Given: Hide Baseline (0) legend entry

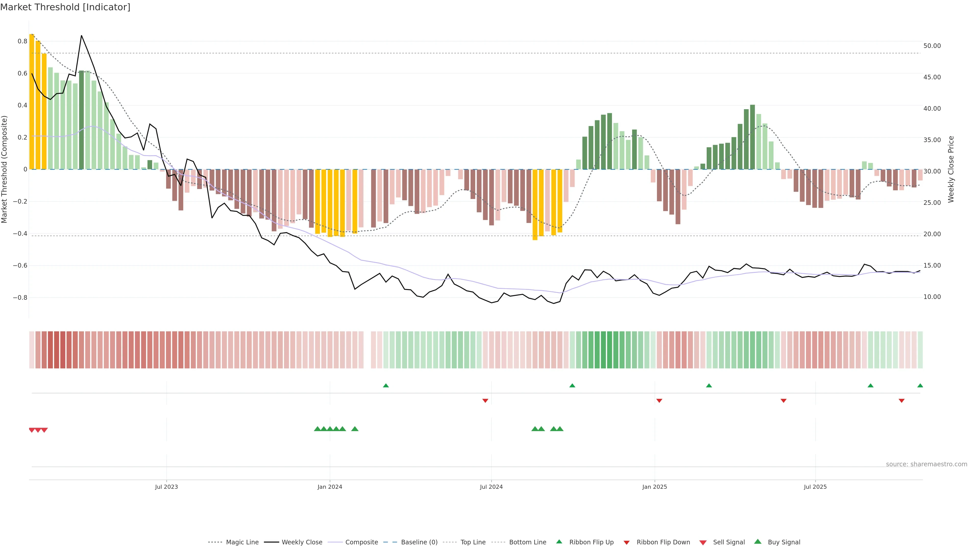Looking at the screenshot, I should tap(419, 542).
